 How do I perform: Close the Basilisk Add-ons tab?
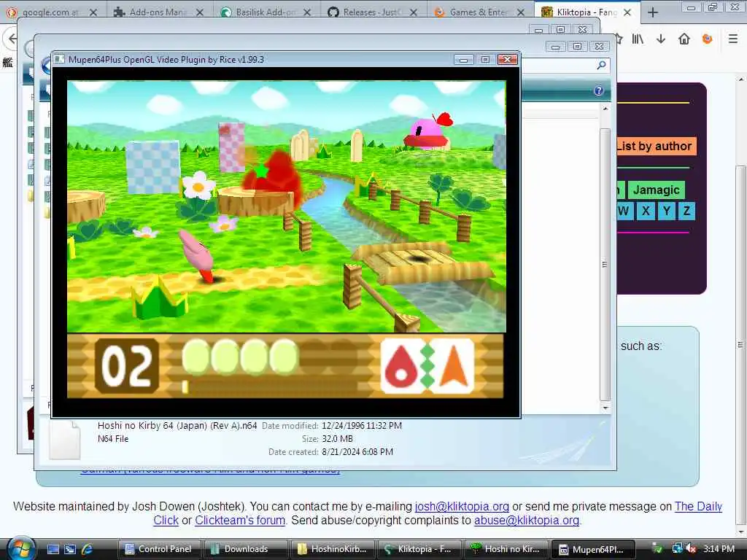coord(307,12)
